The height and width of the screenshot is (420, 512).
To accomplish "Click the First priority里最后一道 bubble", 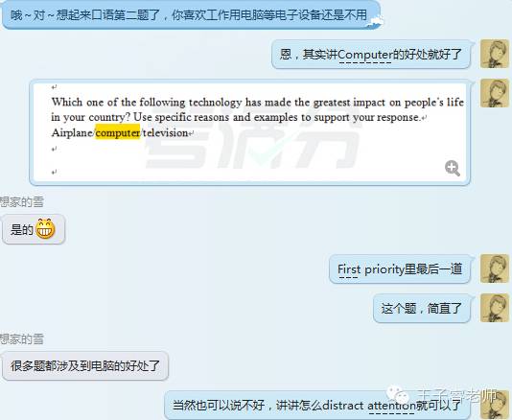I will (x=400, y=269).
